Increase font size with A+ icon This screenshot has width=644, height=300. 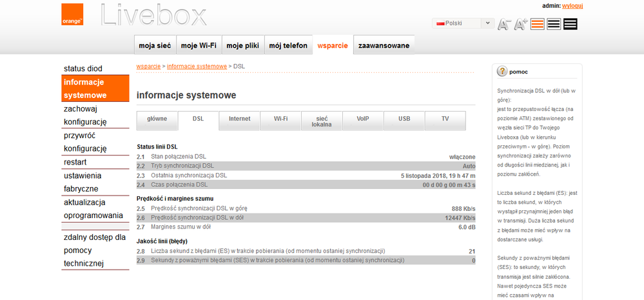pos(521,24)
